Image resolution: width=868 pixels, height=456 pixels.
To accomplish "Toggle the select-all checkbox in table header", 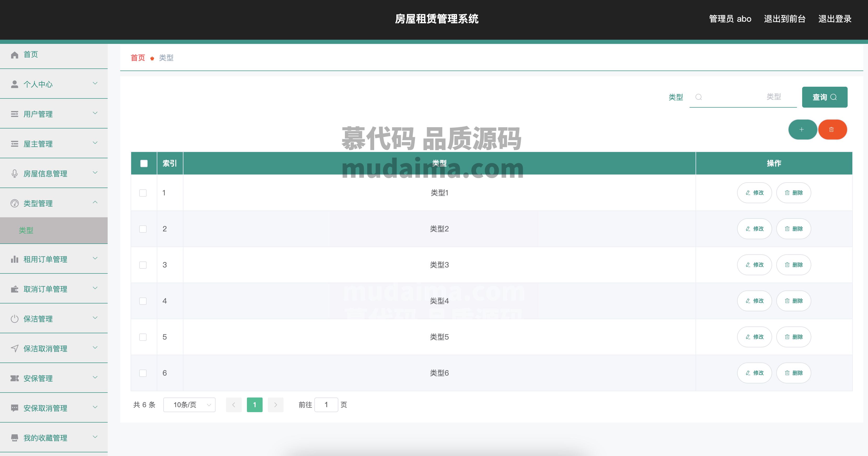I will point(144,163).
